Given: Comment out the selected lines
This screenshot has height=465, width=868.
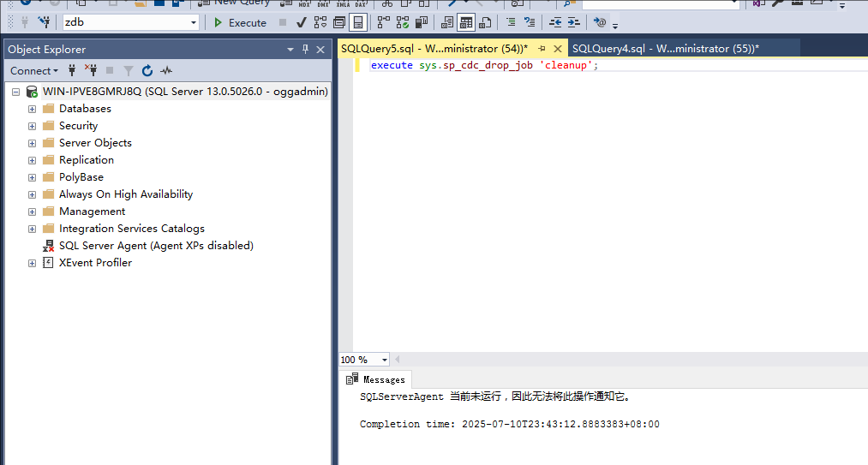Looking at the screenshot, I should pyautogui.click(x=511, y=23).
